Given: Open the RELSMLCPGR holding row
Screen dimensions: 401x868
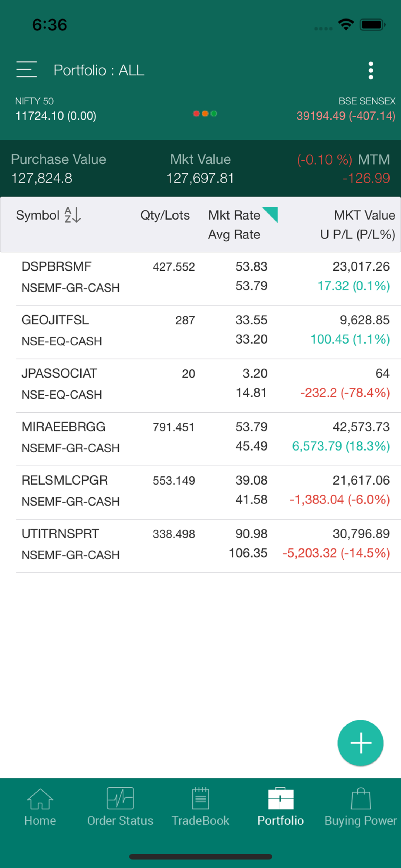Looking at the screenshot, I should tap(206, 490).
